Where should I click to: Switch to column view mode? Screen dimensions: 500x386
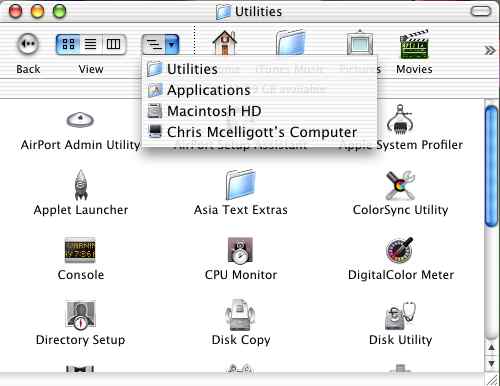(114, 44)
